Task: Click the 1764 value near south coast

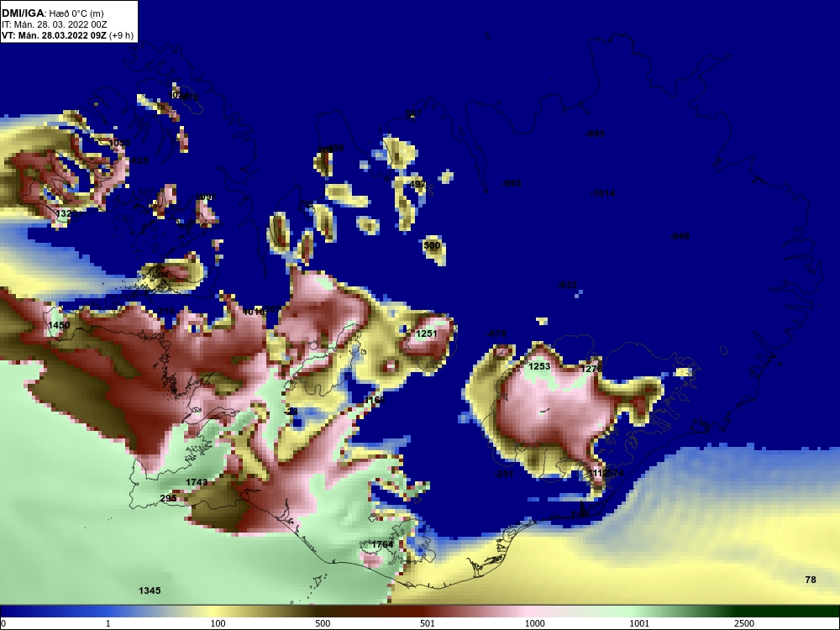Action: (382, 544)
